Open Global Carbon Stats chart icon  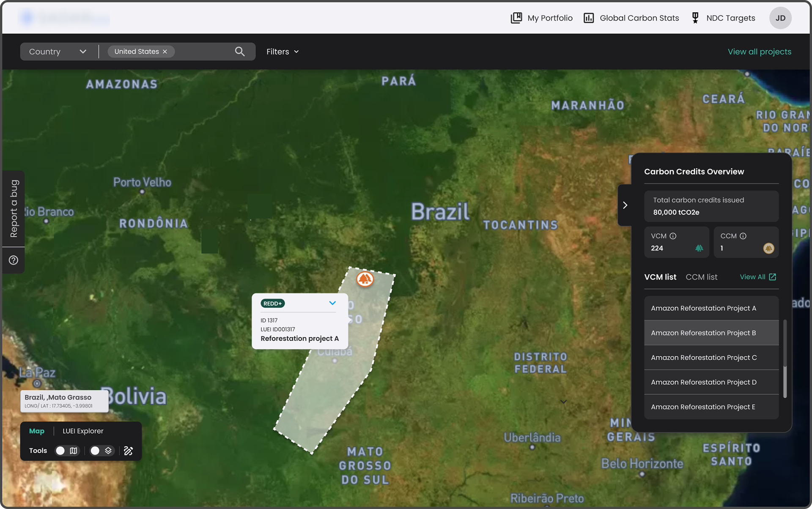[x=589, y=18]
